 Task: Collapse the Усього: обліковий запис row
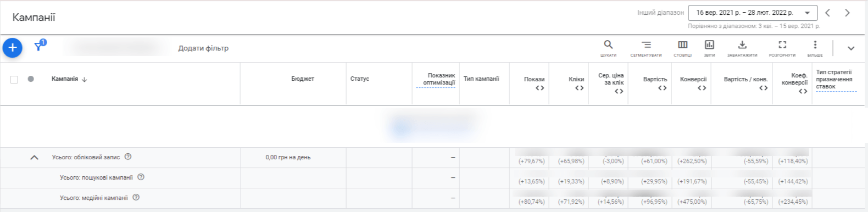pos(34,158)
